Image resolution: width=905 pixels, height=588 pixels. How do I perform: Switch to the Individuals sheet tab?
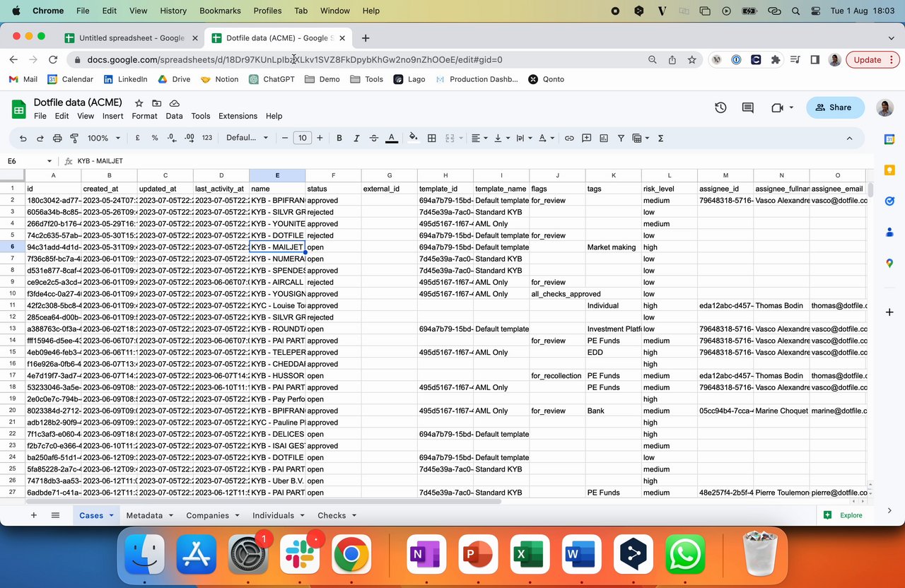click(x=273, y=515)
